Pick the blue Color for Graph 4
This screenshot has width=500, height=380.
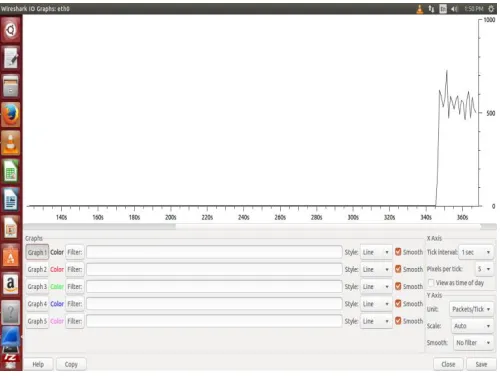tap(57, 304)
